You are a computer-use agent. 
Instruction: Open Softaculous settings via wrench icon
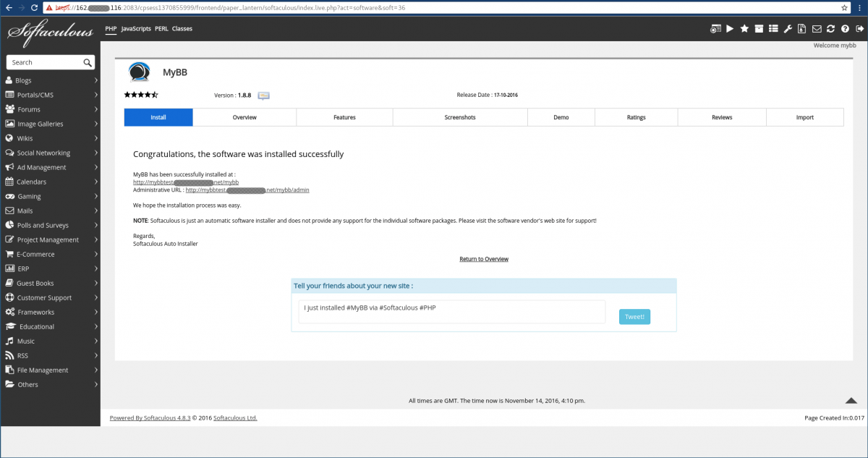coord(788,28)
